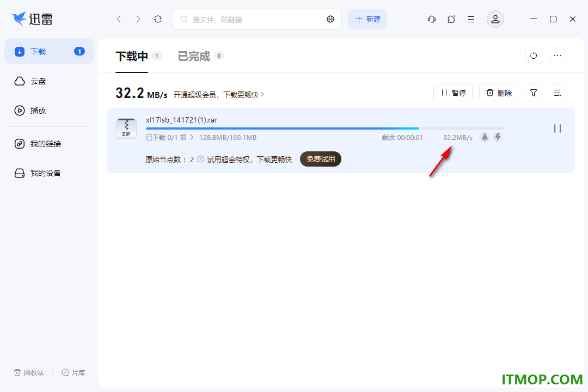The height and width of the screenshot is (392, 588).
Task: Click the rocket acceleration icon
Action: [485, 137]
